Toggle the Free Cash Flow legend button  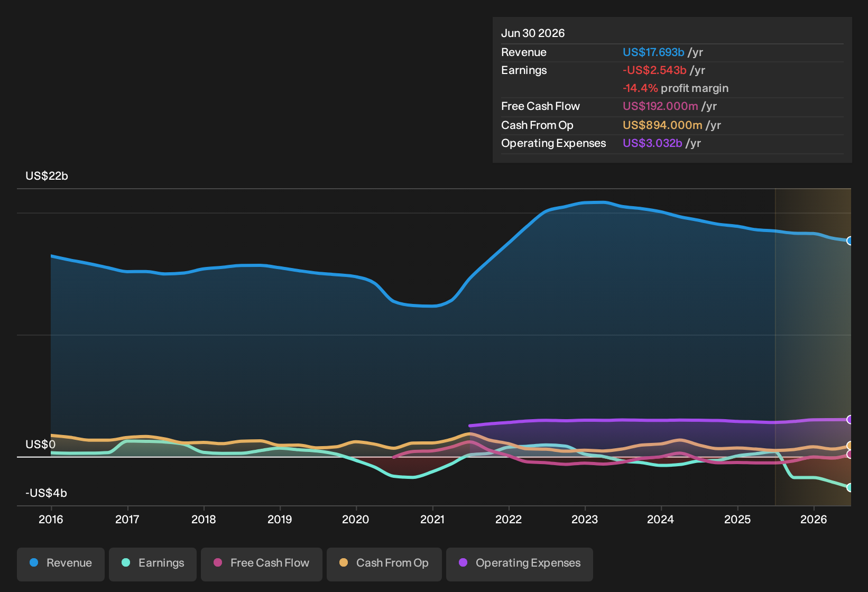coord(262,563)
